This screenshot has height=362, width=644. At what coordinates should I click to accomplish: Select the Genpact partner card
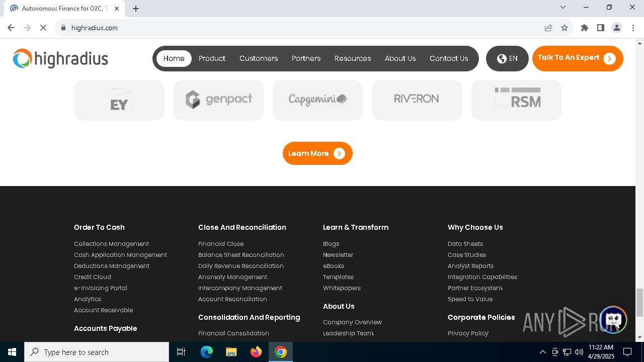218,100
